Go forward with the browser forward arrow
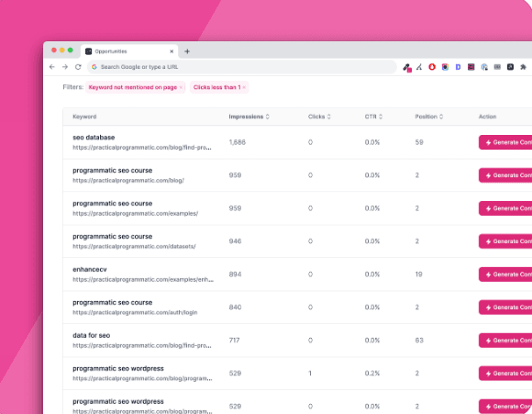532x414 pixels. pos(65,67)
